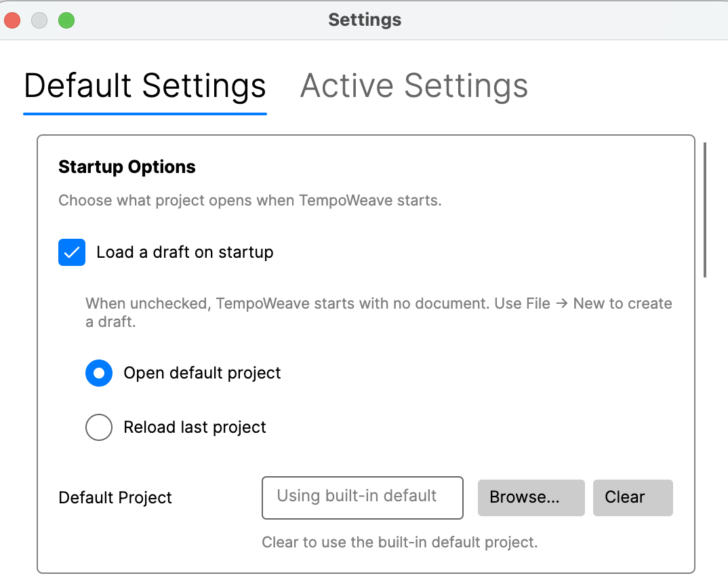This screenshot has width=728, height=582.
Task: Switch to the Default Settings tab
Action: (x=145, y=86)
